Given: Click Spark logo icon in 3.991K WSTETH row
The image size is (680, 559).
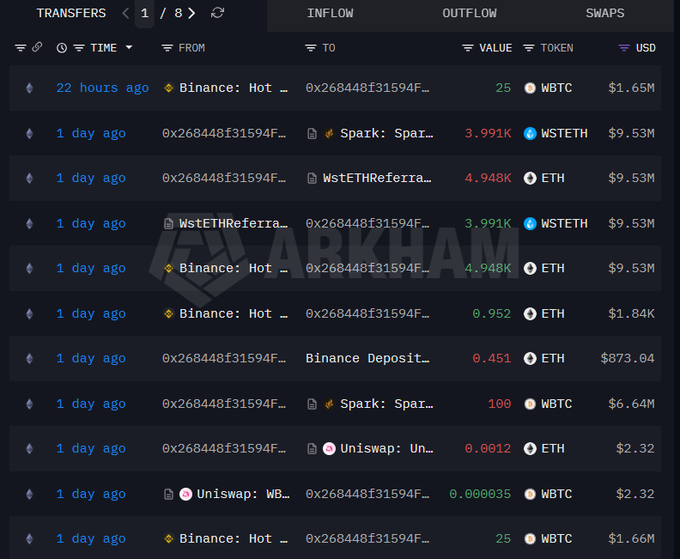Looking at the screenshot, I should coord(329,134).
